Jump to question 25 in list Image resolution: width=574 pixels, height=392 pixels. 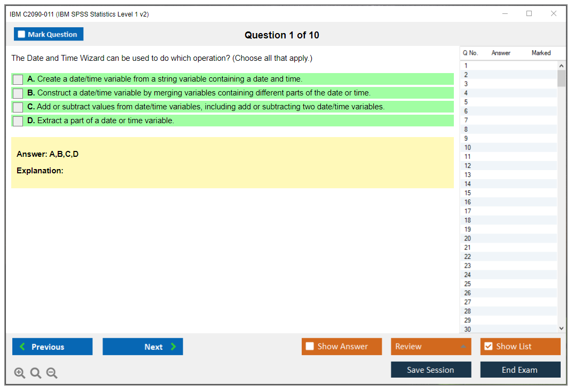tap(468, 284)
